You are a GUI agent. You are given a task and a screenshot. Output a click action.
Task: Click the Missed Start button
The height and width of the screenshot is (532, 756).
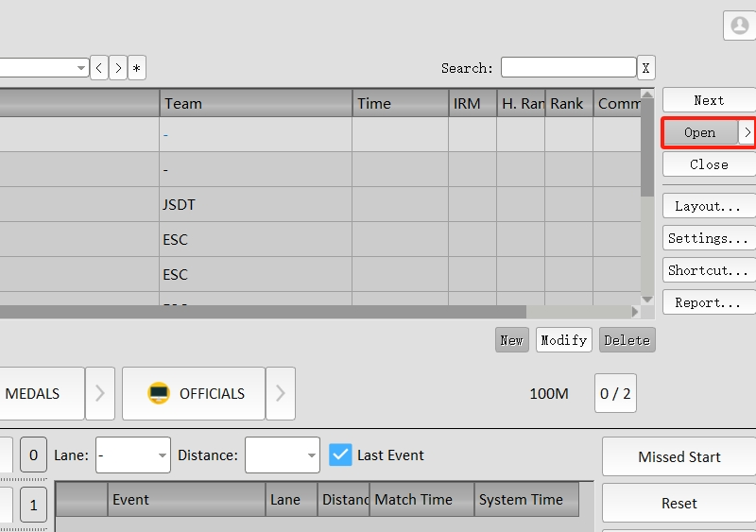click(679, 457)
